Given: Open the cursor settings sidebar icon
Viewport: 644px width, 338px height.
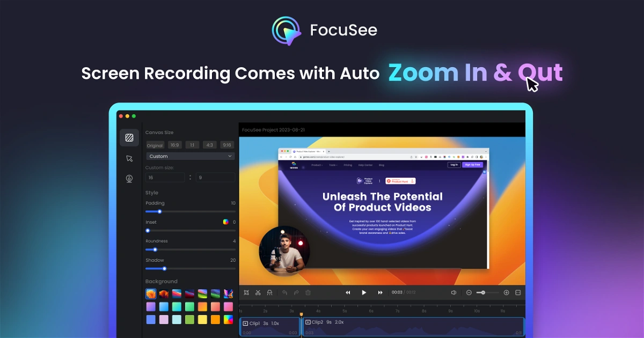Looking at the screenshot, I should click(x=129, y=158).
